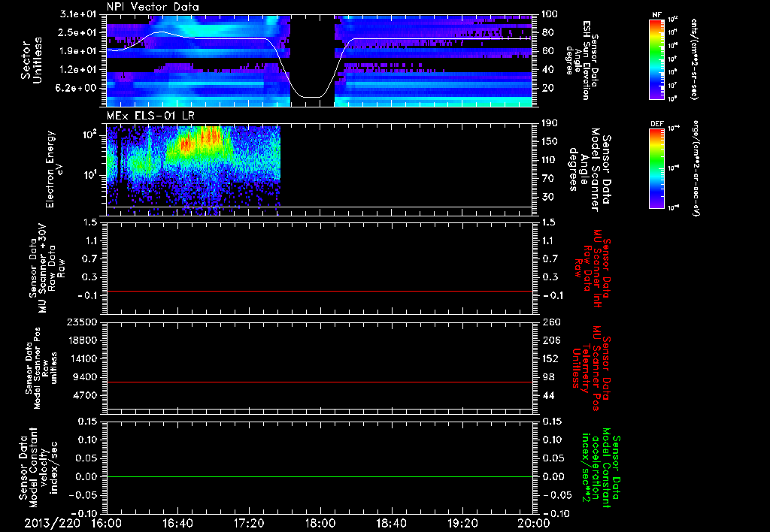Click the '80' sun elevation tick label
Screen dimensions: 770x532
547,32
